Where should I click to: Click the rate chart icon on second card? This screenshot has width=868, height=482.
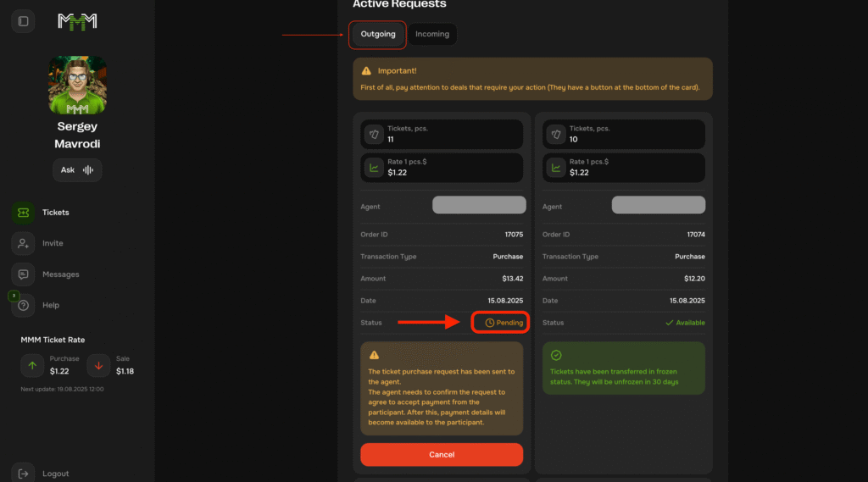click(x=555, y=168)
